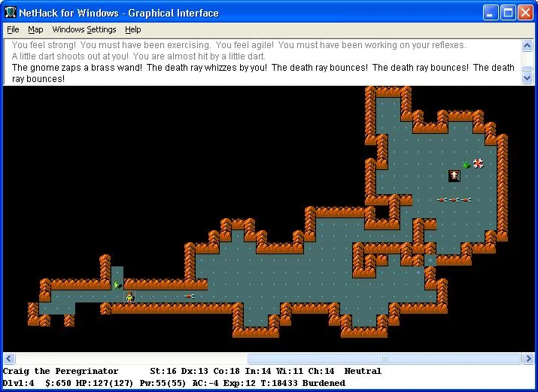Click the green gnome next to the player
The width and height of the screenshot is (538, 392).
(117, 284)
